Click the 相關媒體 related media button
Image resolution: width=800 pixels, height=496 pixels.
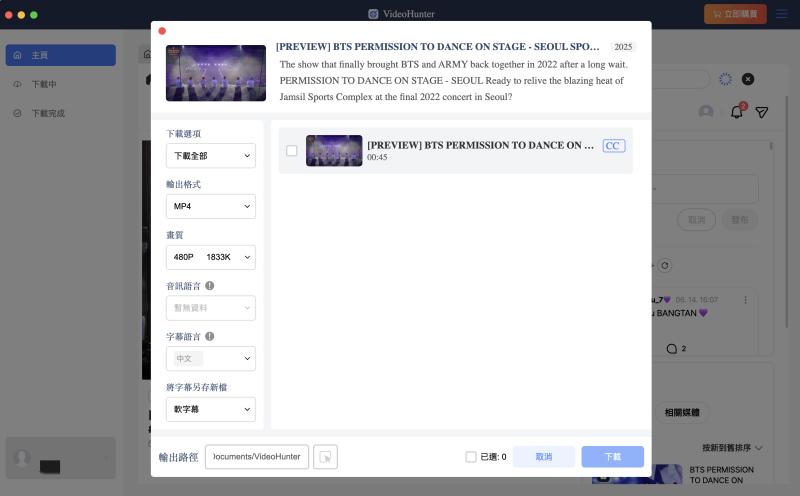pos(682,412)
